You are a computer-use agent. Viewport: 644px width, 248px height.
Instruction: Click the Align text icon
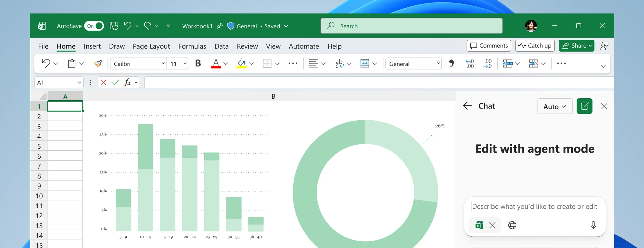click(x=313, y=64)
